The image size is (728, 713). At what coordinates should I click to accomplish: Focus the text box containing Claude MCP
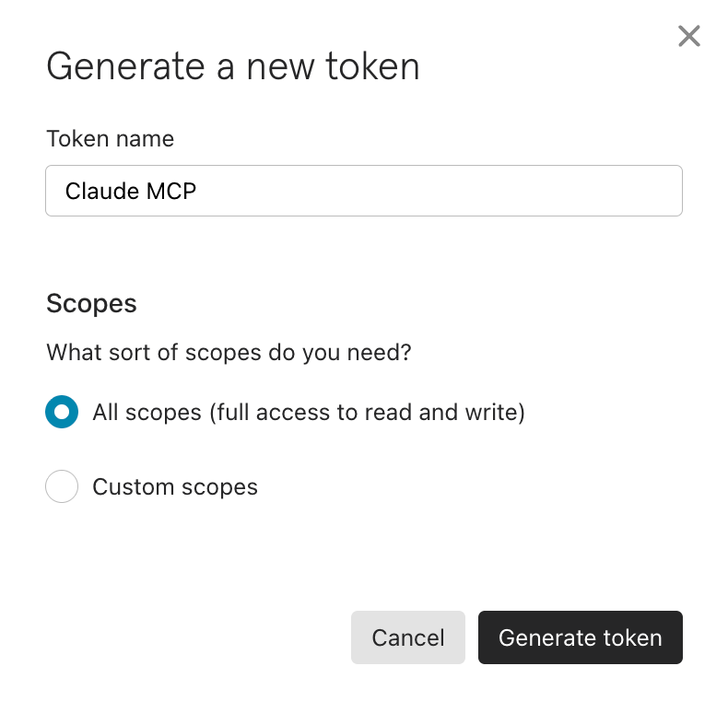pos(363,191)
